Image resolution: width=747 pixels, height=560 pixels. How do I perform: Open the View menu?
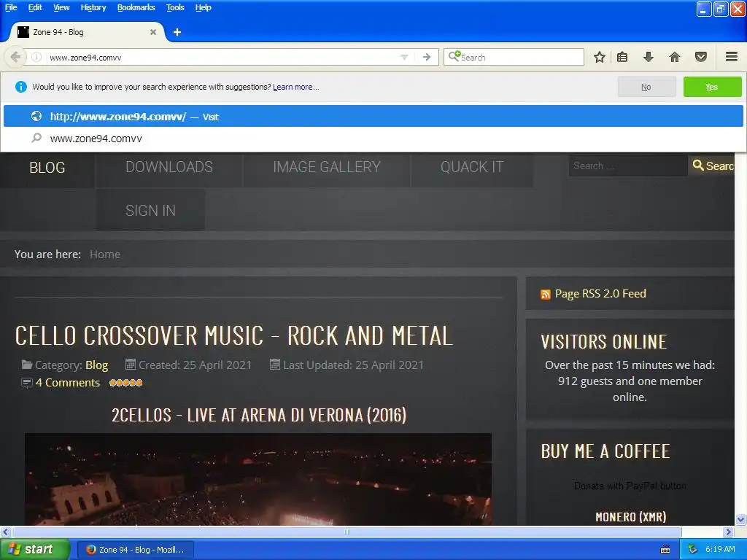pos(61,7)
